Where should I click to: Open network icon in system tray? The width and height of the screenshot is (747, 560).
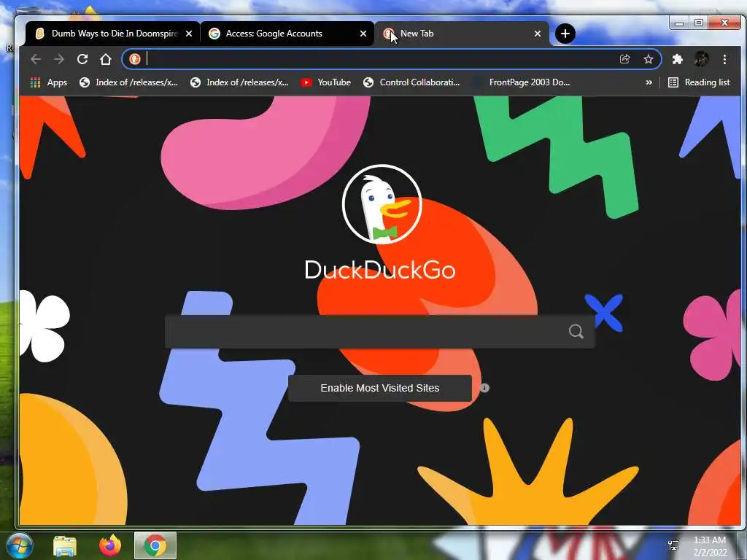point(673,545)
